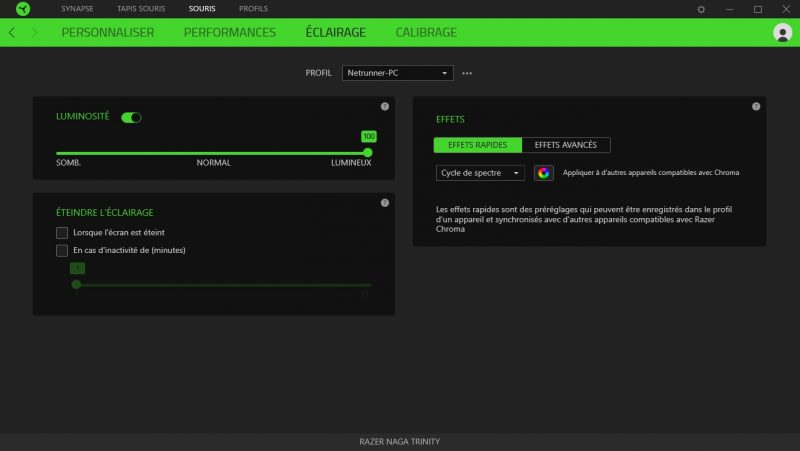
Task: Expand the Cycle de spectre effect dropdown
Action: point(480,173)
